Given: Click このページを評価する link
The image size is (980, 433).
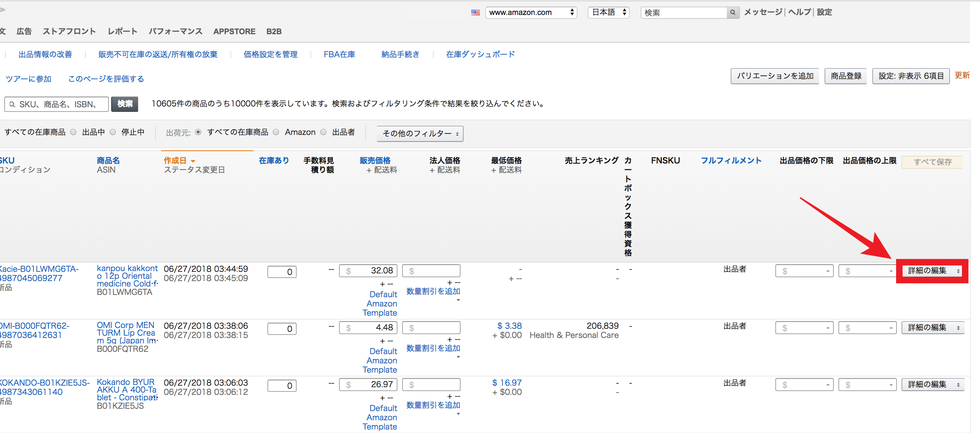Looking at the screenshot, I should coord(106,79).
